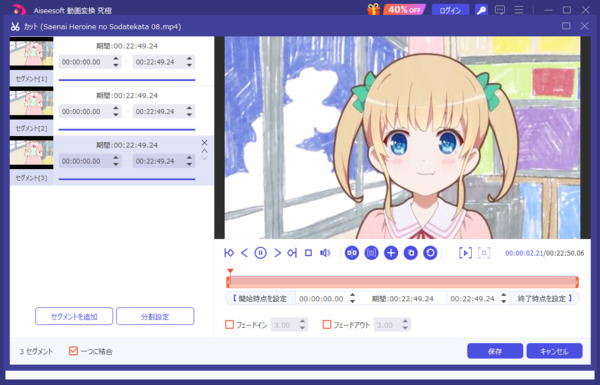Viewport: 600px width, 385px height.
Task: Adjust fade-out duration stepper
Action: coord(405,325)
